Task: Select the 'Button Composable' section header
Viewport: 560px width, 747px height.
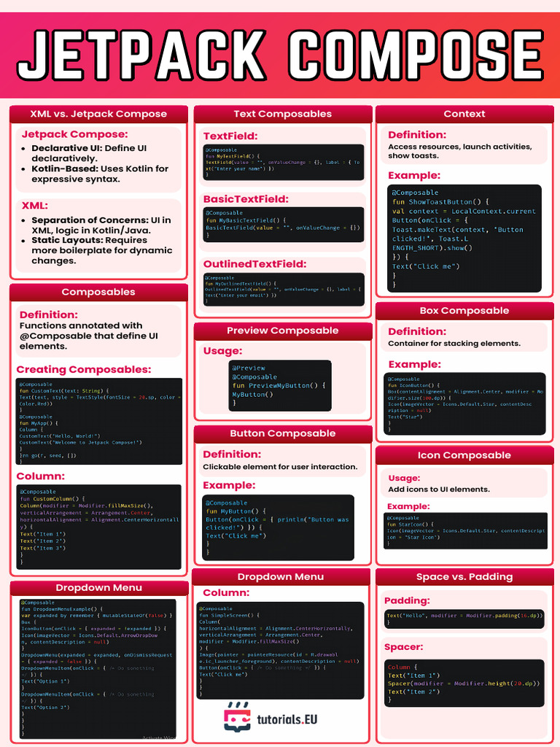Action: pos(283,433)
